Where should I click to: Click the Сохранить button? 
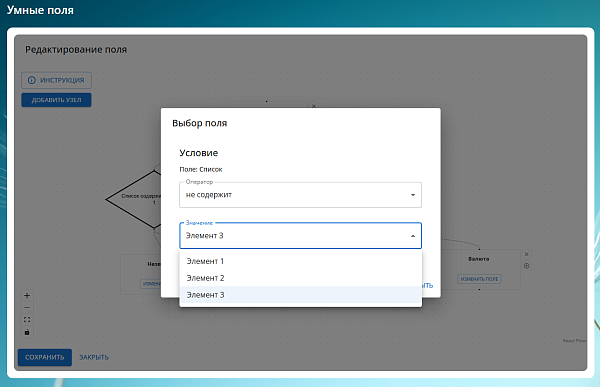pos(45,357)
